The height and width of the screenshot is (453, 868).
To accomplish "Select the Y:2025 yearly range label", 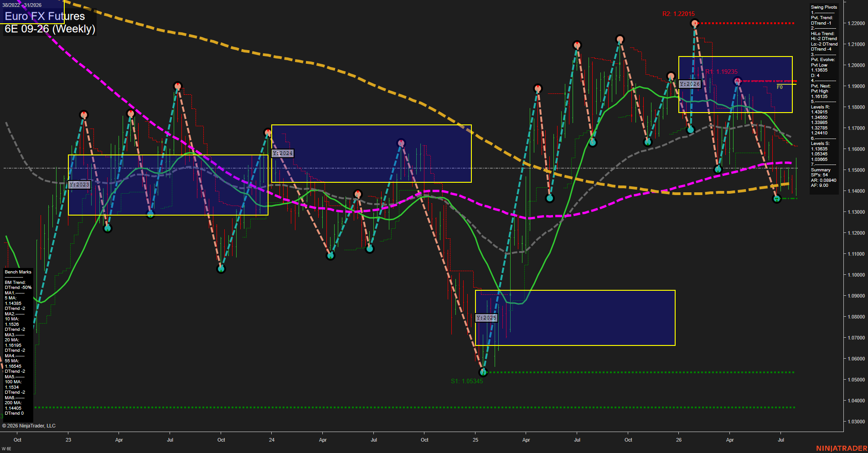I will [486, 318].
